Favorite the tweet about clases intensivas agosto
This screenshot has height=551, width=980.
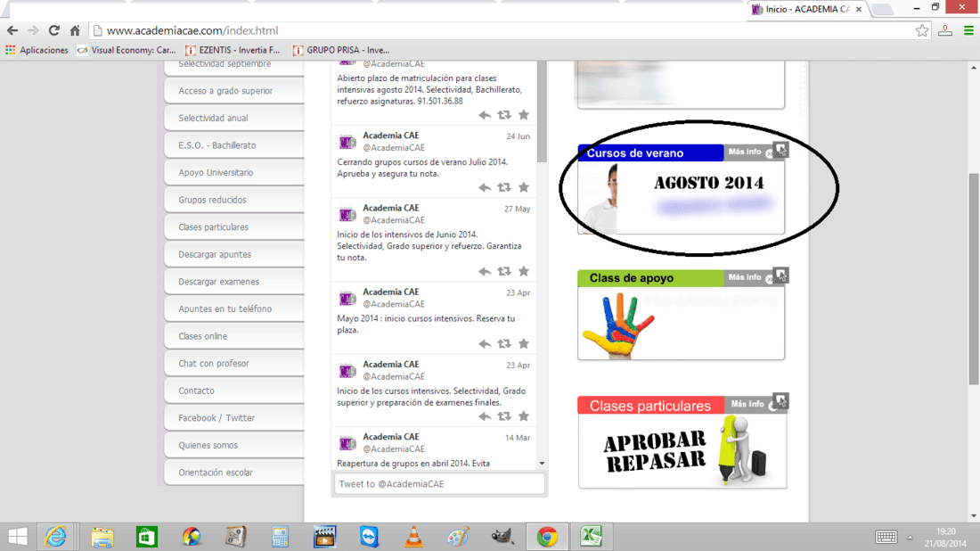click(524, 114)
